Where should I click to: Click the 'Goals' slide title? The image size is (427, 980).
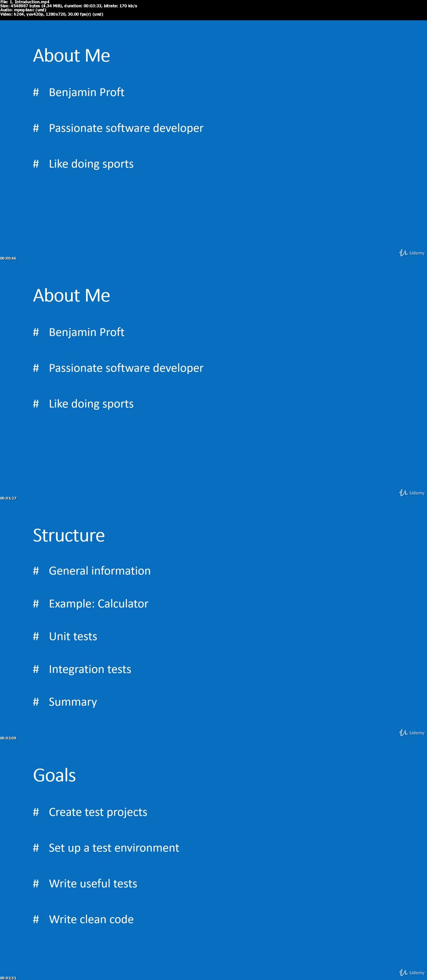(54, 775)
